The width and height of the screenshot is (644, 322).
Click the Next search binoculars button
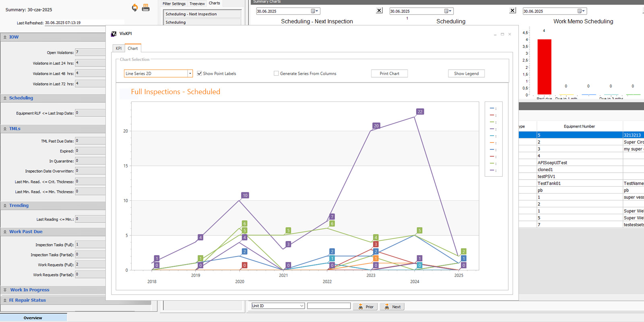pyautogui.click(x=392, y=307)
